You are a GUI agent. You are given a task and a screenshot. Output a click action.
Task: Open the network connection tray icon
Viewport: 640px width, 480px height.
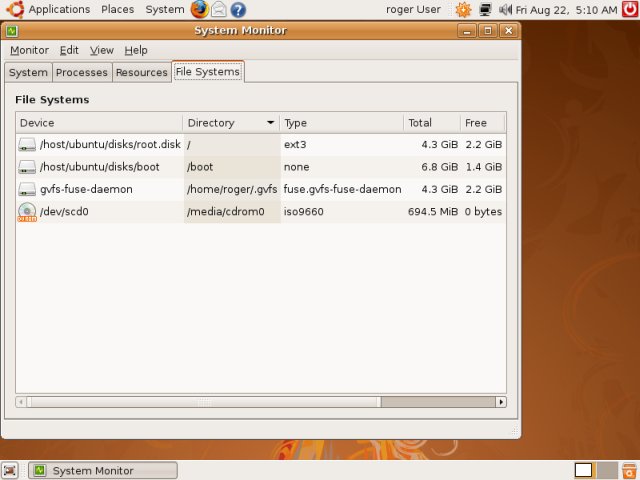pos(485,10)
